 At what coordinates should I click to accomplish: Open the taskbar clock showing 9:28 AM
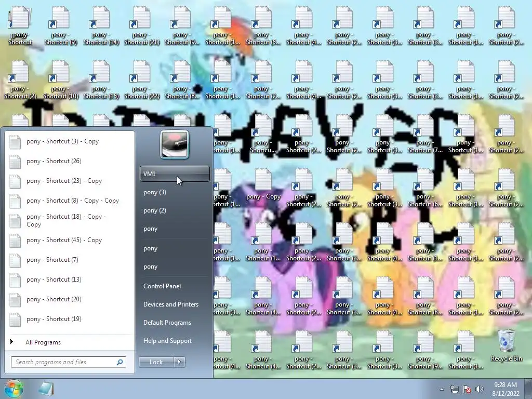(x=506, y=389)
